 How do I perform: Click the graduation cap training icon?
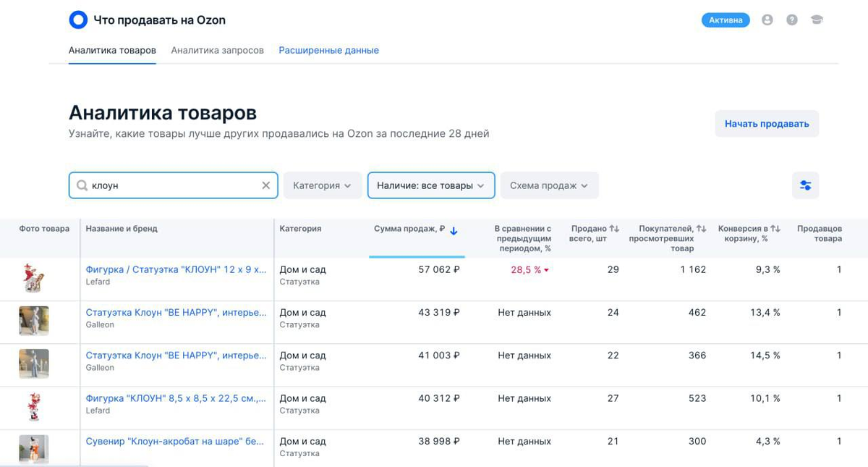point(817,20)
